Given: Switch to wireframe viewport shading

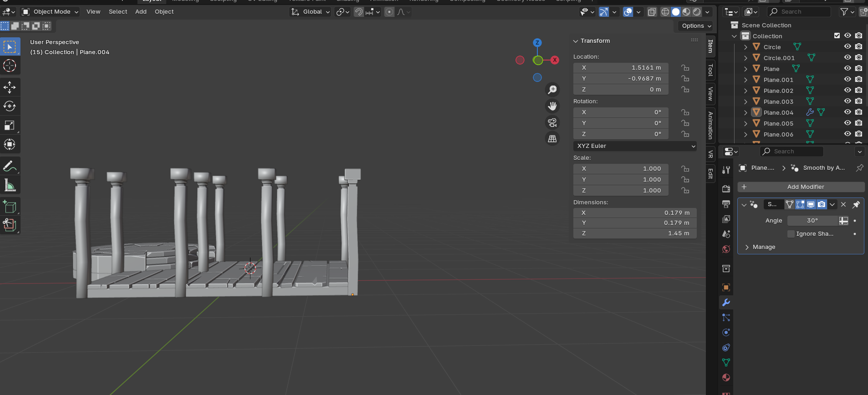Looking at the screenshot, I should (x=665, y=12).
